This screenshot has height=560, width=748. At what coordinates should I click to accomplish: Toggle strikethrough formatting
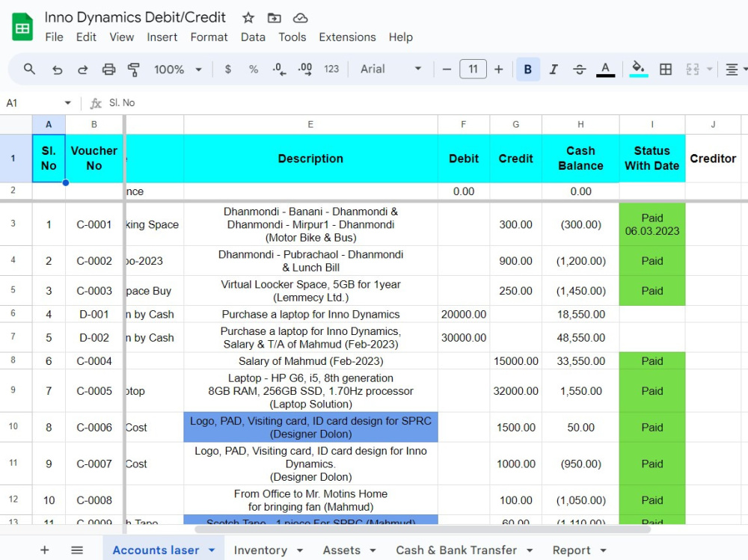click(579, 70)
